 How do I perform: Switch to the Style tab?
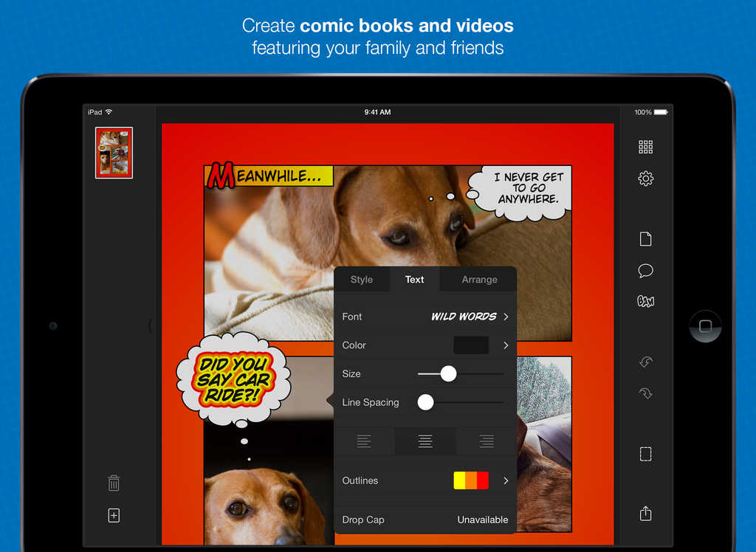click(362, 280)
